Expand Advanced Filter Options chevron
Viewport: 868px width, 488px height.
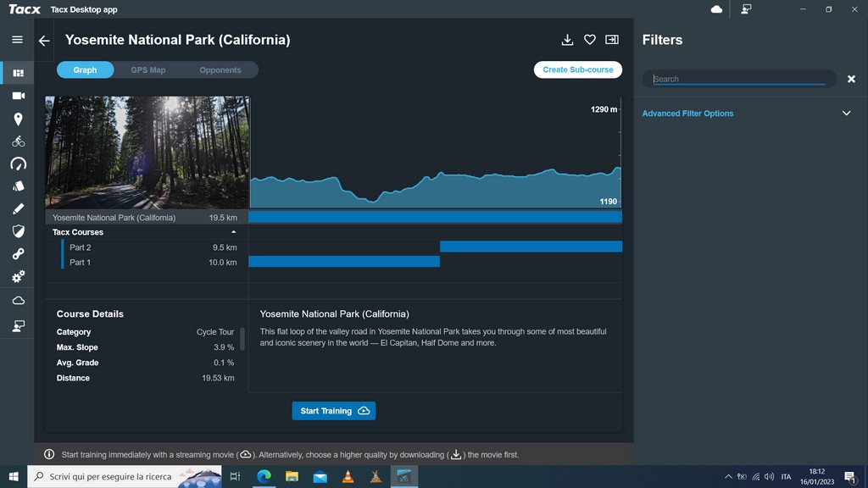click(x=845, y=114)
